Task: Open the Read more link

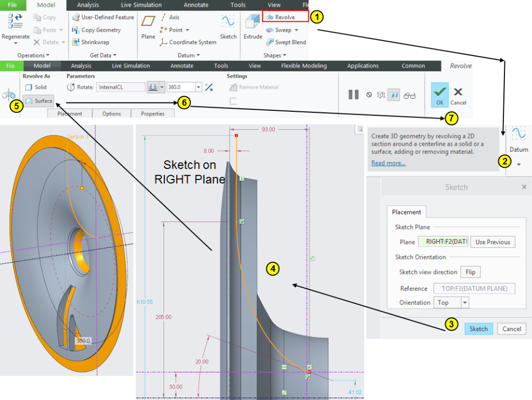Action: (x=388, y=163)
